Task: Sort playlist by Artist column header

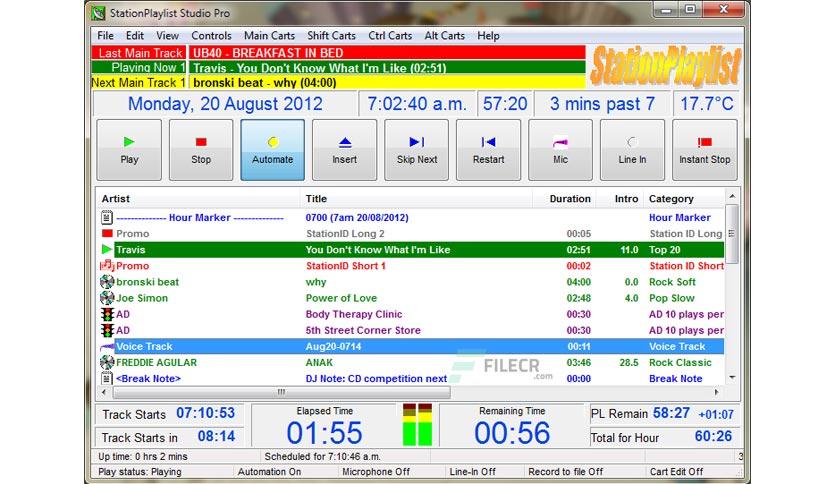Action: (x=198, y=199)
